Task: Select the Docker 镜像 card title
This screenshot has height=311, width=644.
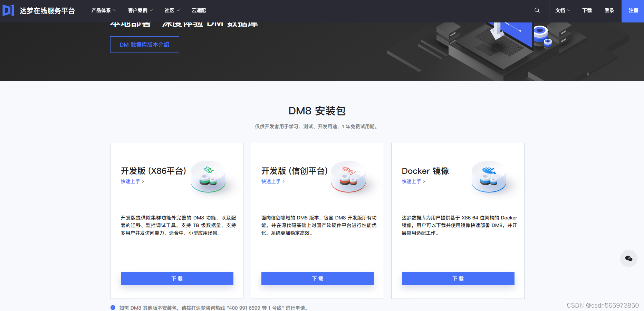Action: 425,171
